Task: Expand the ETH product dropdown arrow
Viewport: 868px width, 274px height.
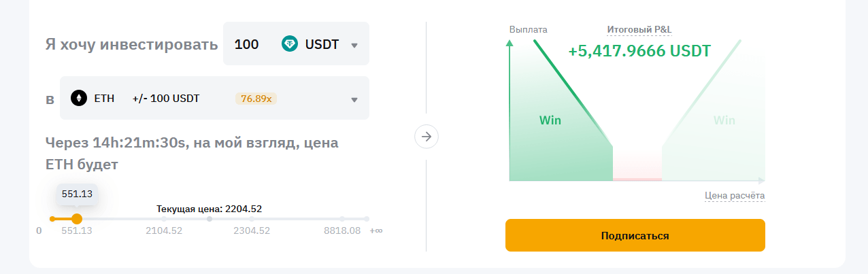Action: pyautogui.click(x=354, y=100)
